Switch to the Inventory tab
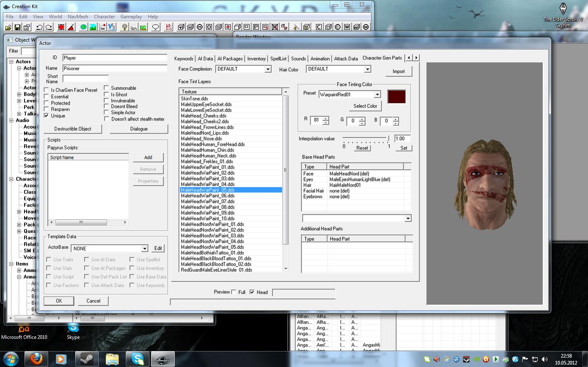 tap(256, 59)
